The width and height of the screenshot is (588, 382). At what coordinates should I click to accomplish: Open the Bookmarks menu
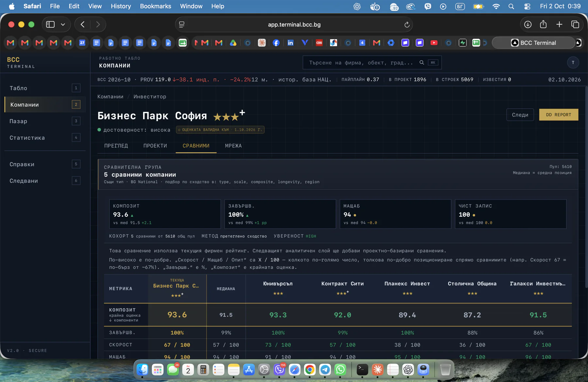[x=155, y=6]
